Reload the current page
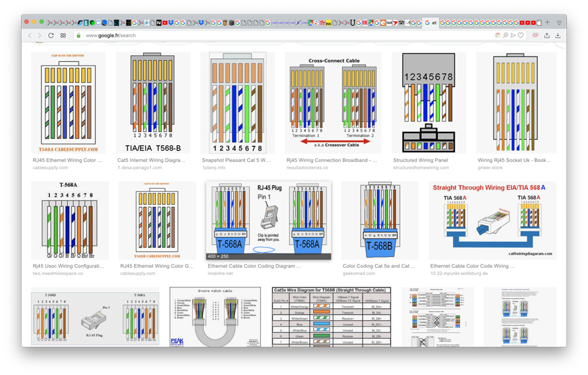 tap(50, 35)
